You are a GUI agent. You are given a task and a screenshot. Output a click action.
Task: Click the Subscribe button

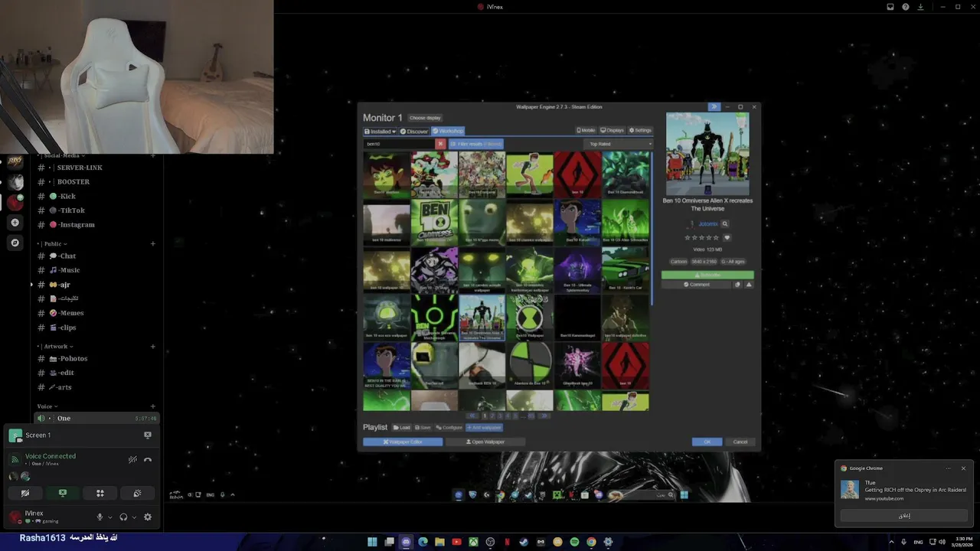coord(707,275)
